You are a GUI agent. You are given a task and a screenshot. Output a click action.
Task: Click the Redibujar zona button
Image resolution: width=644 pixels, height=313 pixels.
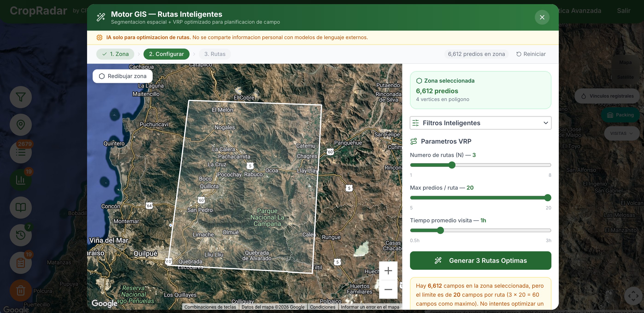pyautogui.click(x=123, y=76)
